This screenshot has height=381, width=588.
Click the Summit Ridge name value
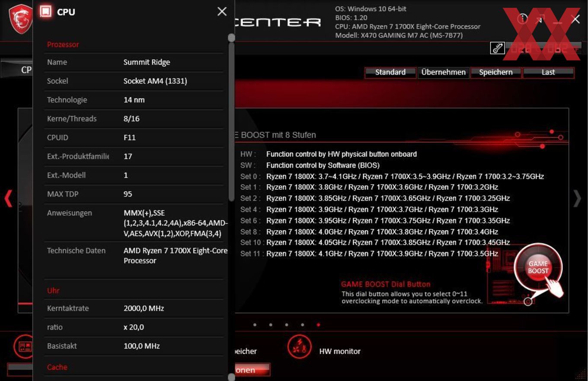pyautogui.click(x=147, y=62)
